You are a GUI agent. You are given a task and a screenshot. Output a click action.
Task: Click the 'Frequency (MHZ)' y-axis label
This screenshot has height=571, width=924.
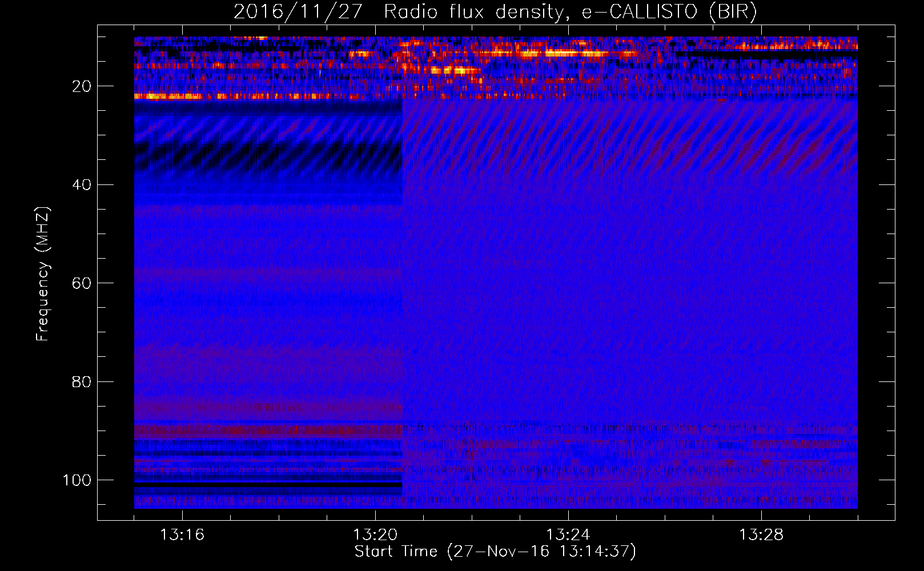point(43,274)
